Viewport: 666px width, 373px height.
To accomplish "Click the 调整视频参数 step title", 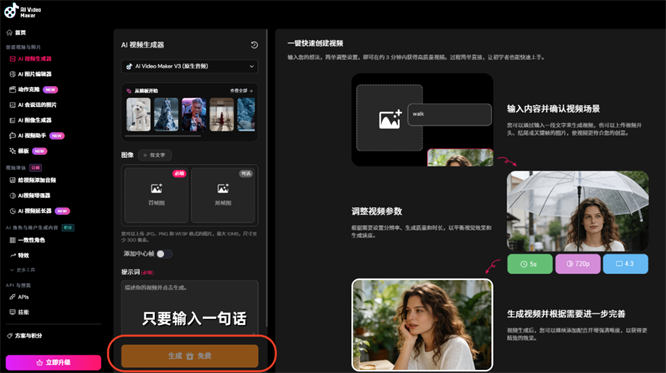I will point(377,212).
